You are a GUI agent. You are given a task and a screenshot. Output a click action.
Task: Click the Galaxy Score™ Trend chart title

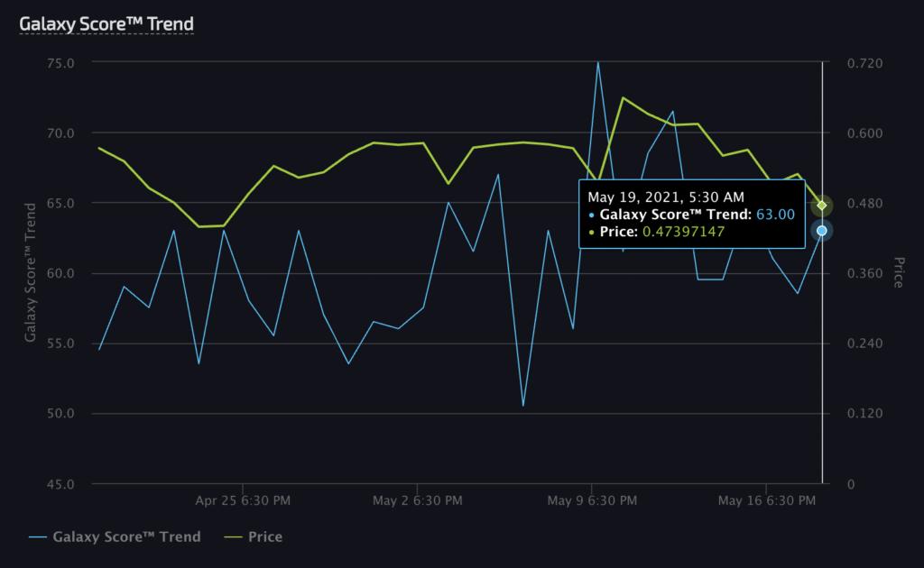(x=106, y=23)
